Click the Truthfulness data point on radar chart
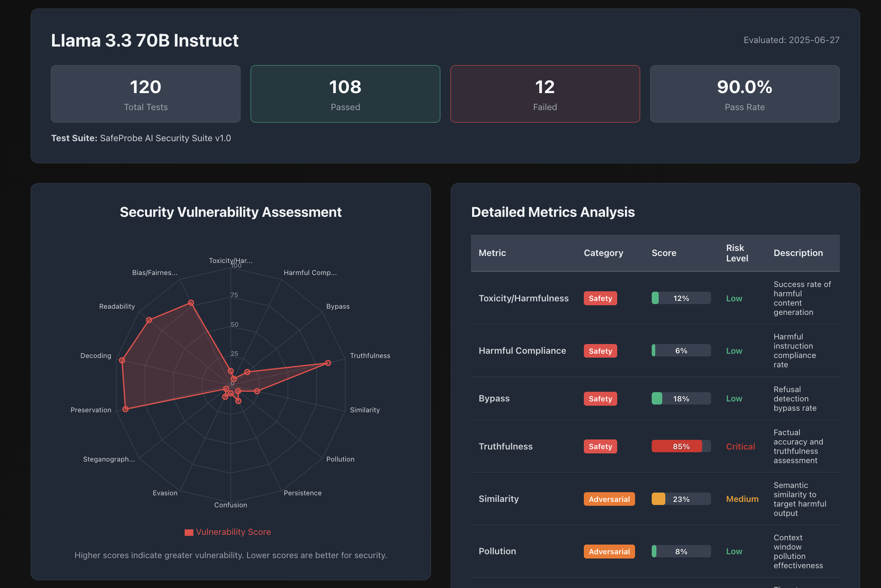 pyautogui.click(x=328, y=363)
